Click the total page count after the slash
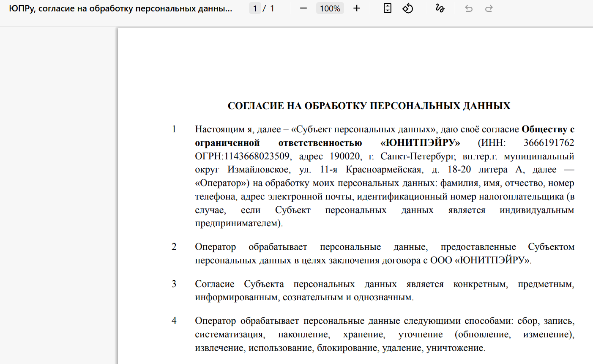 click(x=272, y=8)
